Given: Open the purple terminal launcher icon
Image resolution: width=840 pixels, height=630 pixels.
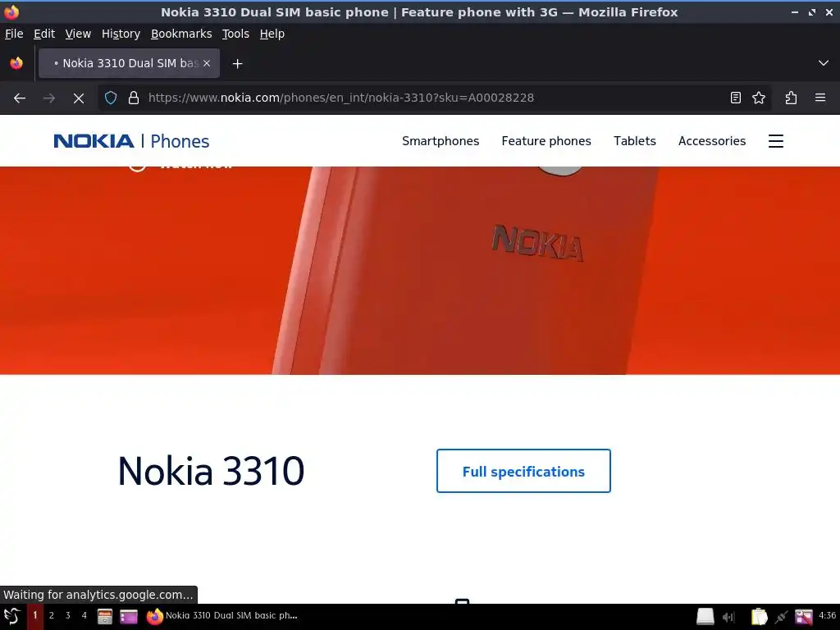Looking at the screenshot, I should pyautogui.click(x=129, y=617).
